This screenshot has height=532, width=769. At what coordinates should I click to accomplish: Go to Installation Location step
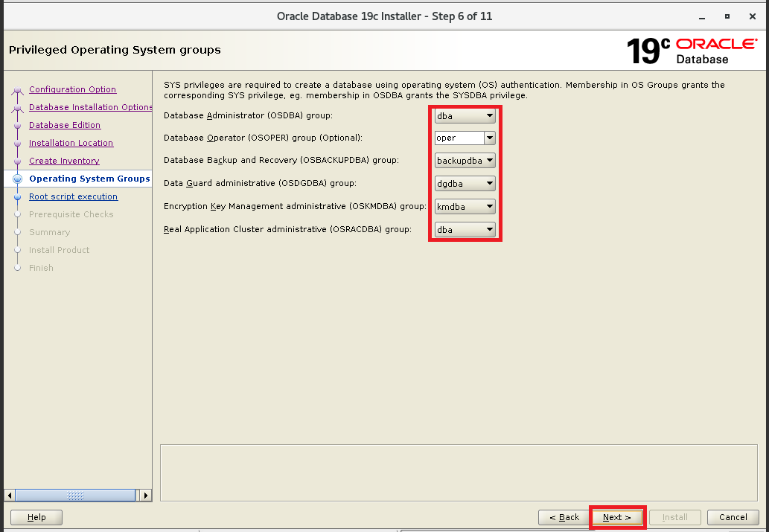[71, 143]
